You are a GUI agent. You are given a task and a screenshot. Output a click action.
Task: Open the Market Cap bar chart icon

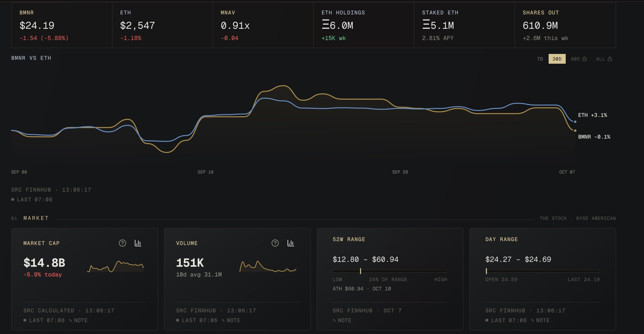click(x=138, y=243)
